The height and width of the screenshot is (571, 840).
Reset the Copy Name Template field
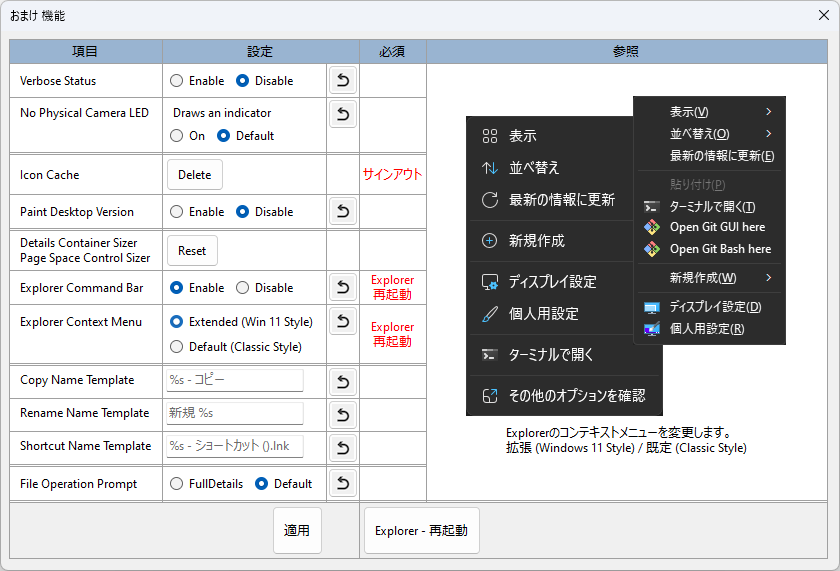tap(343, 381)
